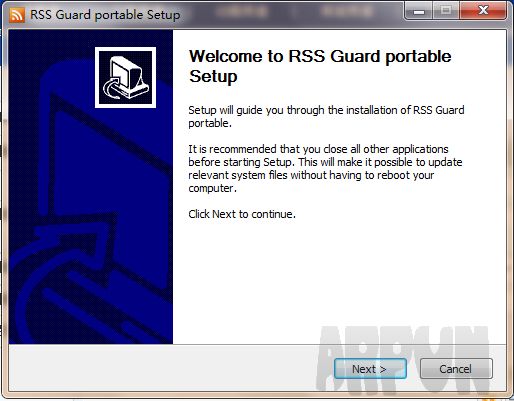This screenshot has width=514, height=401.
Task: Click the 'Click Next to continue.' text
Action: click(242, 214)
